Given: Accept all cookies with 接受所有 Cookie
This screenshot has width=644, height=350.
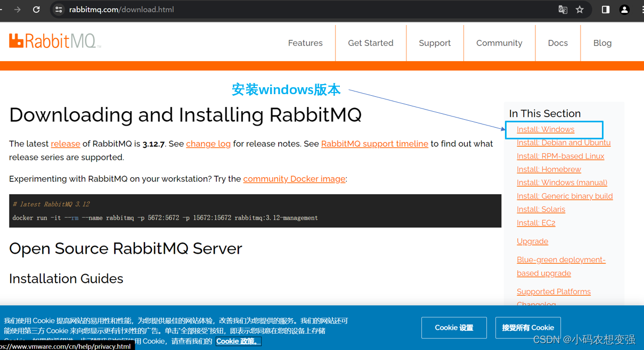Looking at the screenshot, I should [528, 328].
